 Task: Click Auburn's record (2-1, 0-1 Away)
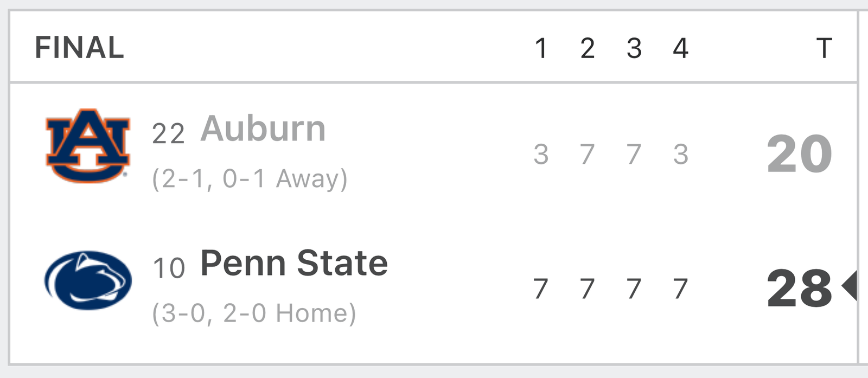pyautogui.click(x=250, y=179)
